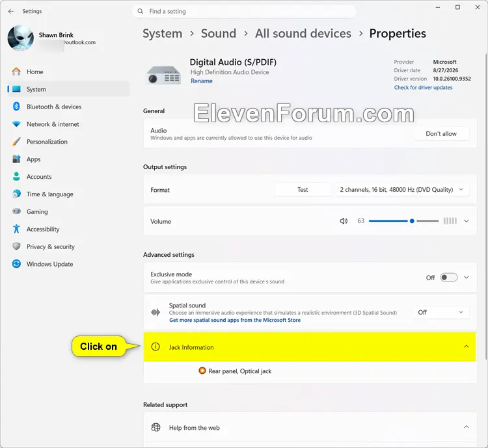The height and width of the screenshot is (448, 488).
Task: Click the Digital Audio device image
Action: click(163, 75)
